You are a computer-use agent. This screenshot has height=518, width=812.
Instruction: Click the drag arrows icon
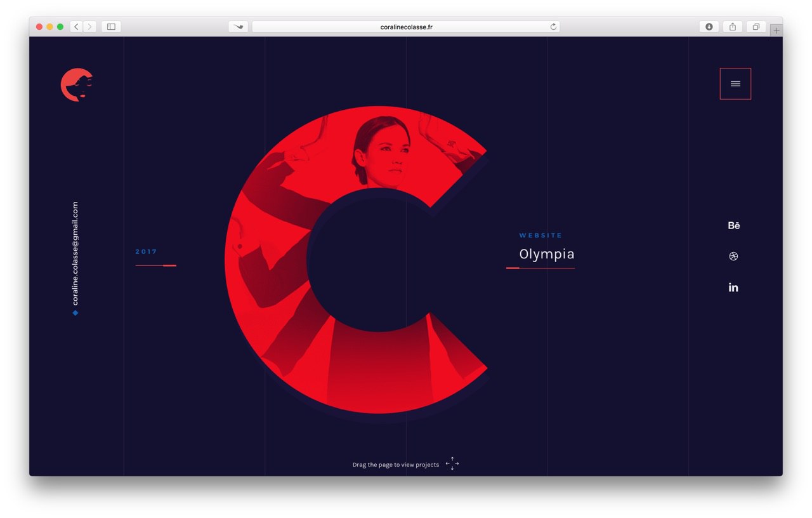(452, 463)
